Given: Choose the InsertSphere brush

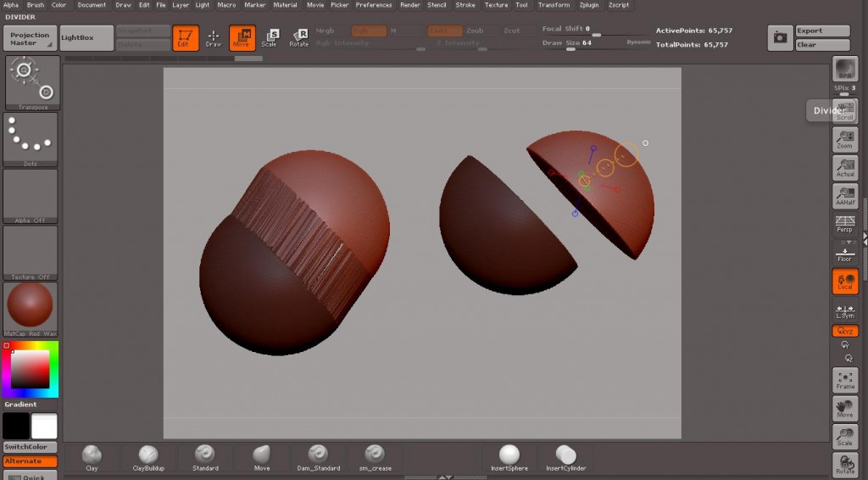Looking at the screenshot, I should pyautogui.click(x=509, y=457).
